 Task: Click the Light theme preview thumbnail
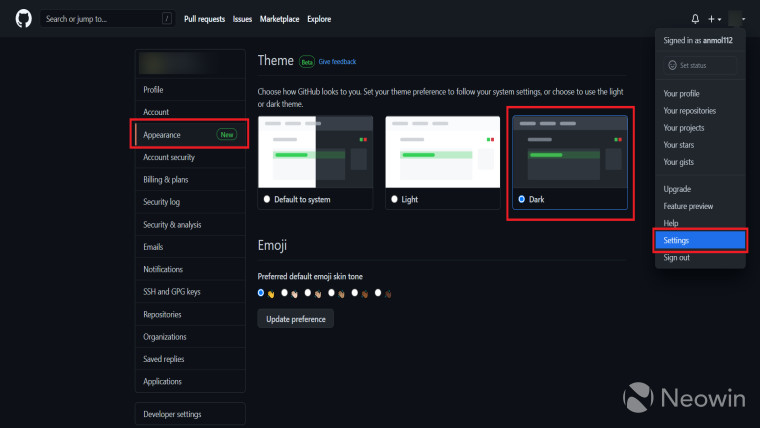[443, 152]
